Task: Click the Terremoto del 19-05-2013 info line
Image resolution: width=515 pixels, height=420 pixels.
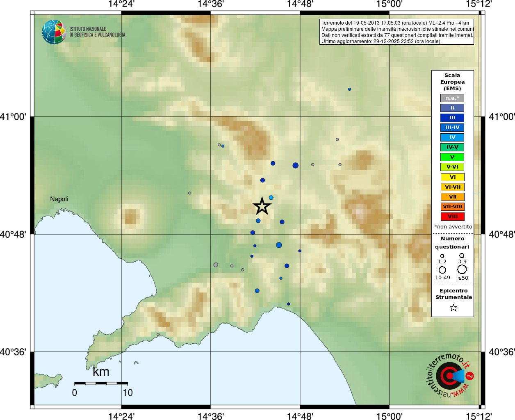Action: [395, 23]
